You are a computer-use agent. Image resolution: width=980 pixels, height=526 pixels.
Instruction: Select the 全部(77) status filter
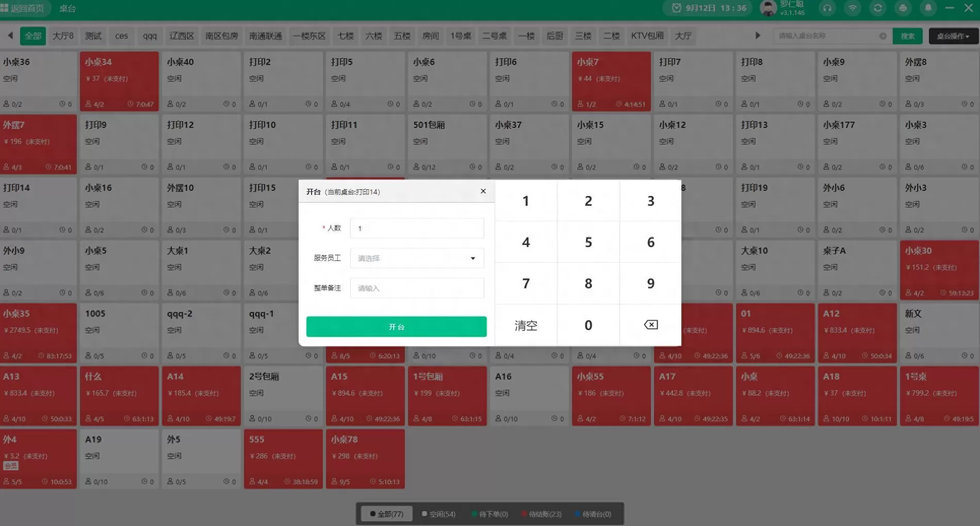[386, 514]
